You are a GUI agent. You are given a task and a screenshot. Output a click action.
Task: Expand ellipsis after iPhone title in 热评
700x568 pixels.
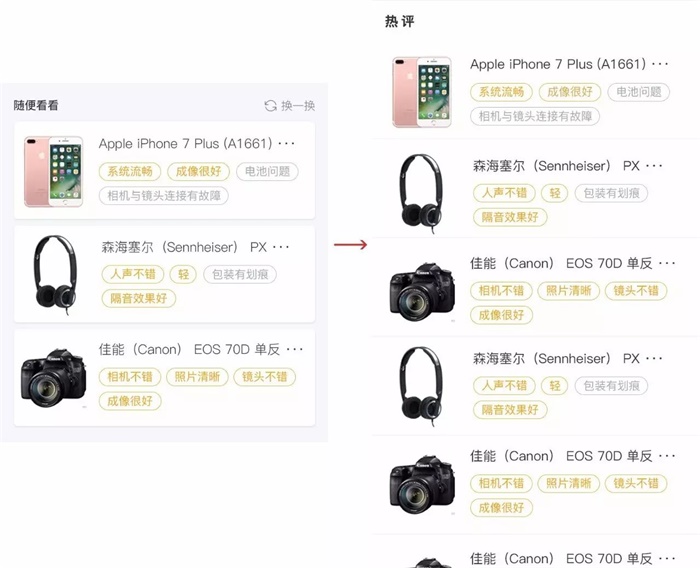660,64
